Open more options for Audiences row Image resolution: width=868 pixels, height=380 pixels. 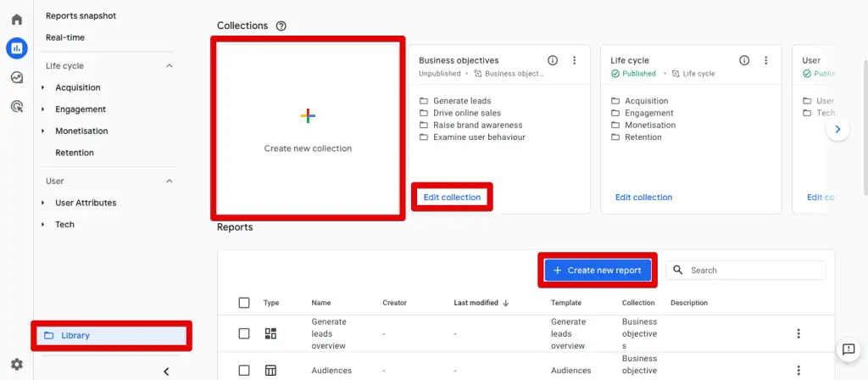(x=798, y=371)
